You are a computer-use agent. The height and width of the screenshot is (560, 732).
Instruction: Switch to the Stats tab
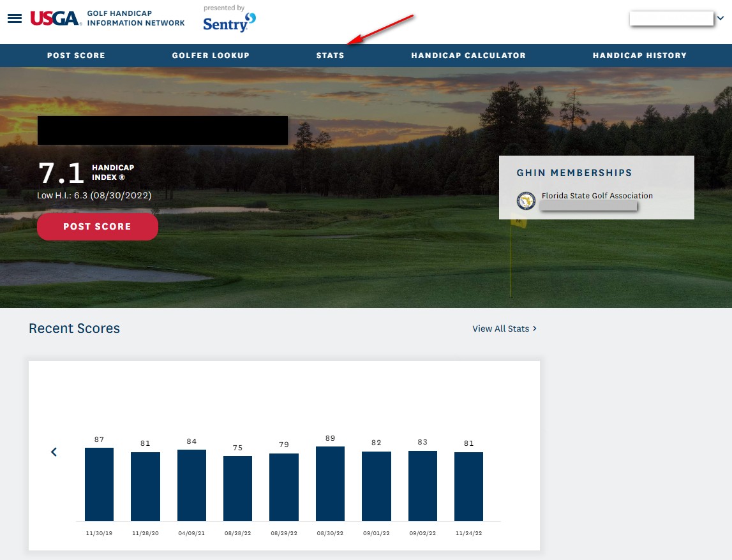coord(330,55)
